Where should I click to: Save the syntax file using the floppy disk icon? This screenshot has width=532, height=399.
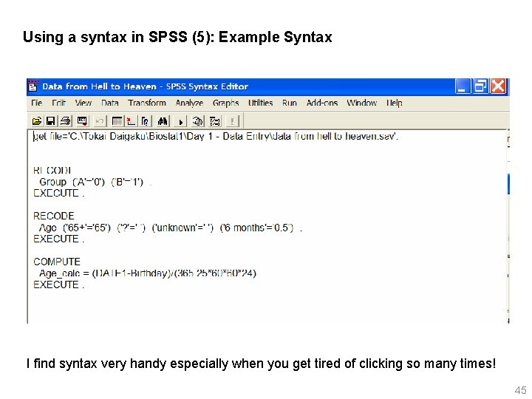click(50, 120)
